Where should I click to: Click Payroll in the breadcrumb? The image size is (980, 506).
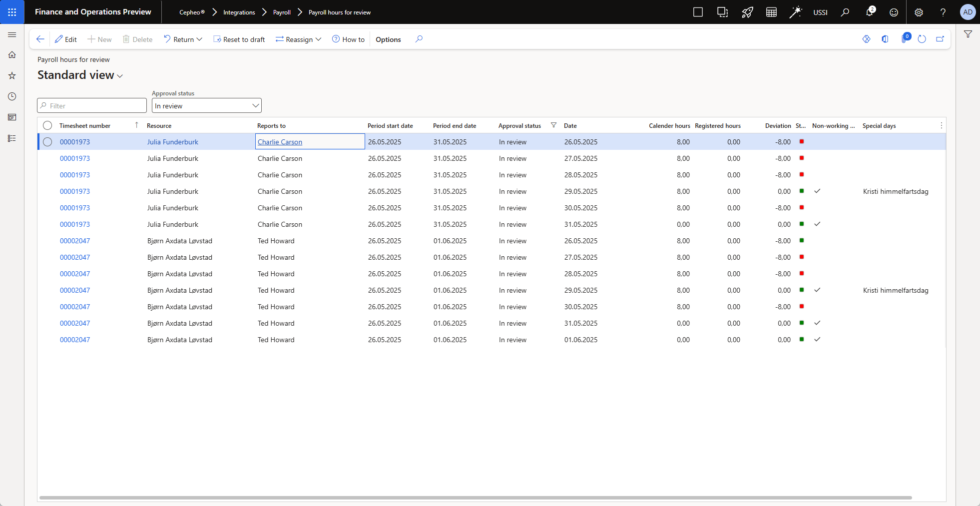coord(282,12)
